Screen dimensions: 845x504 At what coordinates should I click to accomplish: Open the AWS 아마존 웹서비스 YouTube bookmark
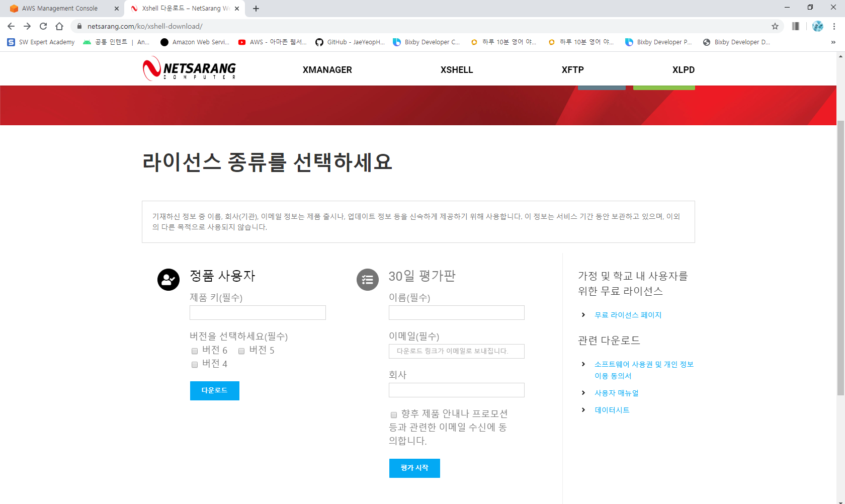(272, 42)
